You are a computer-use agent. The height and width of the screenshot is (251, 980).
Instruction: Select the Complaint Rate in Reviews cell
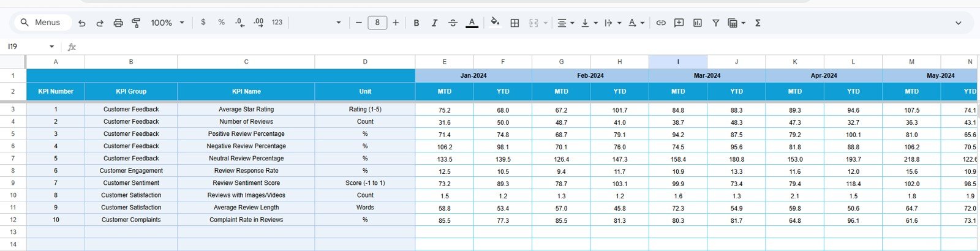point(246,220)
